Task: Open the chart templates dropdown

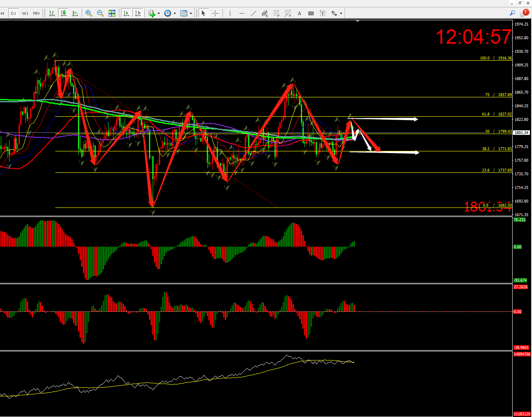Action: (x=186, y=13)
